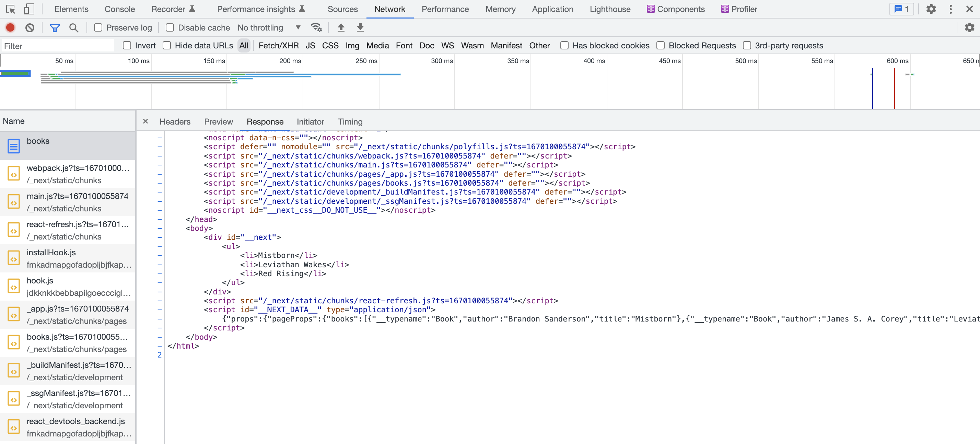Select the inspect element picker icon

click(11, 9)
